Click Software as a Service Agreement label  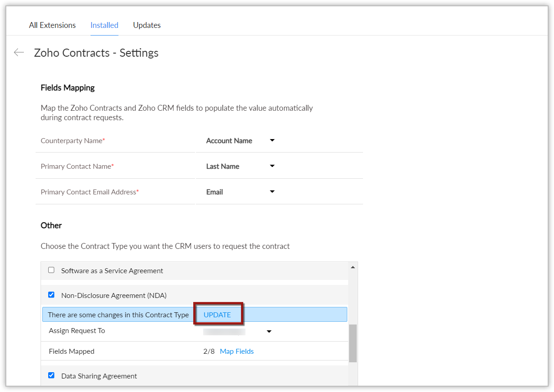tap(112, 271)
